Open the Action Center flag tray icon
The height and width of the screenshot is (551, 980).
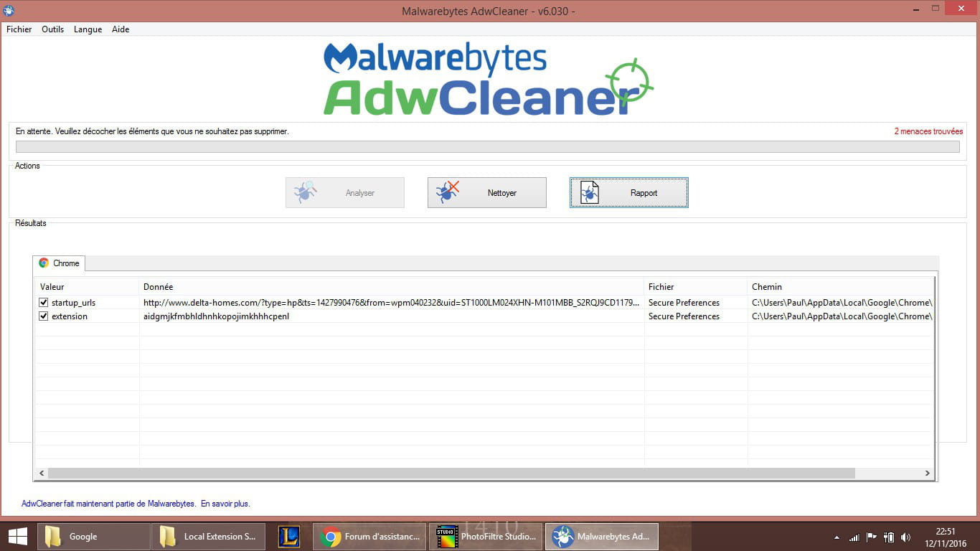pyautogui.click(x=872, y=537)
